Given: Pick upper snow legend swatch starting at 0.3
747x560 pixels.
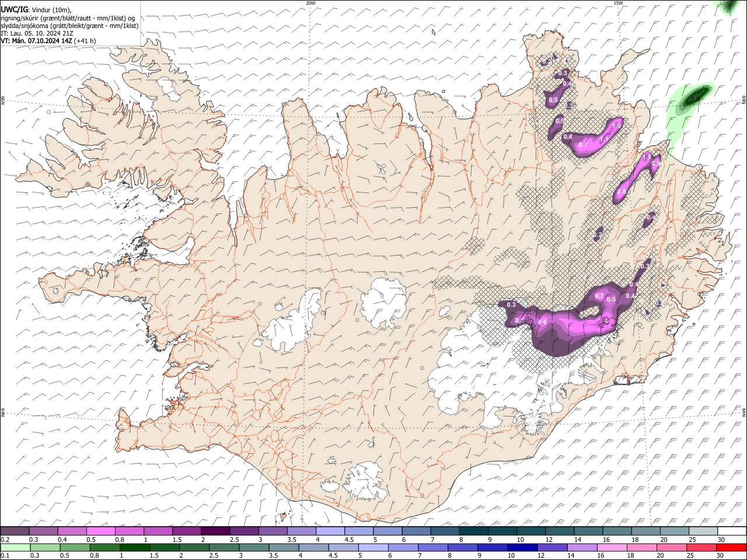Looking at the screenshot, I should pyautogui.click(x=43, y=531).
